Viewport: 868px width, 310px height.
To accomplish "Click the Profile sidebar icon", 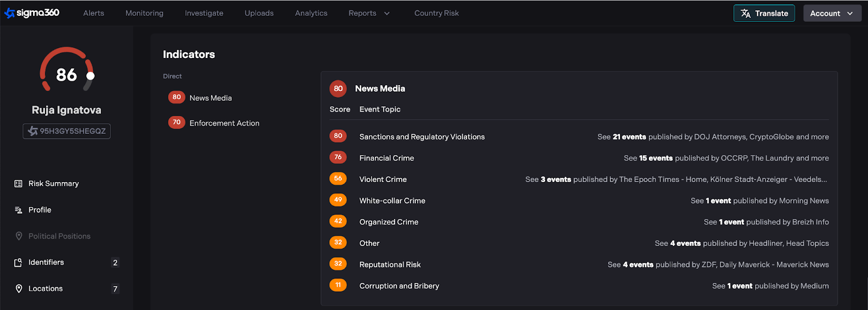I will 18,210.
